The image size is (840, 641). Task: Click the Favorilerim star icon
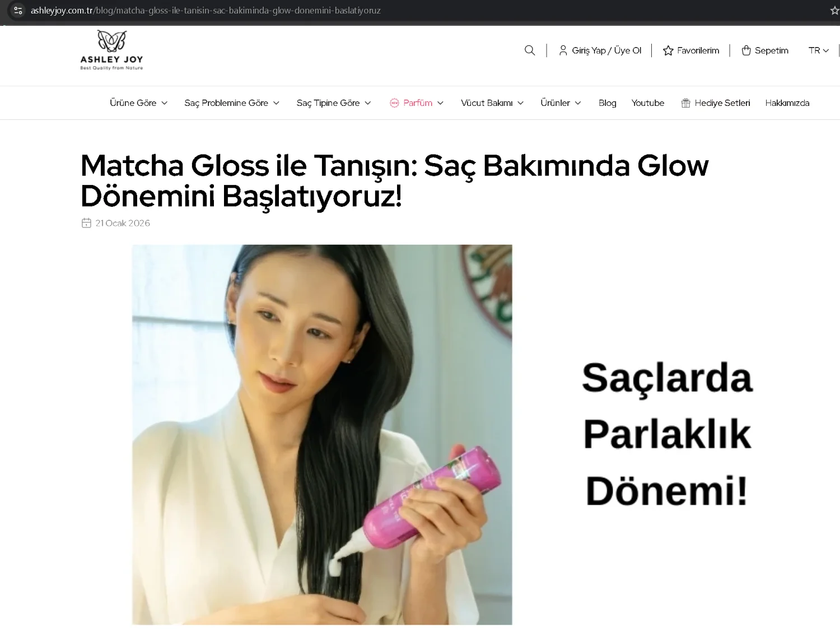click(x=668, y=50)
